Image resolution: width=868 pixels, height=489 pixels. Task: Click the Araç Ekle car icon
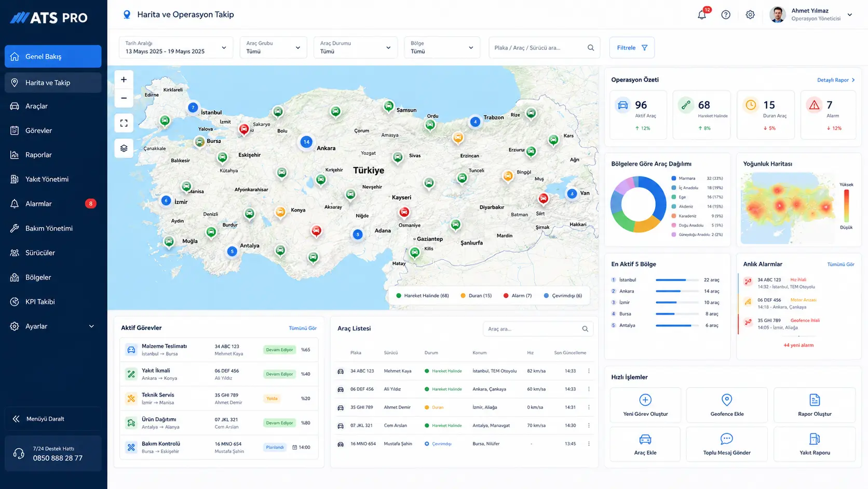point(645,439)
